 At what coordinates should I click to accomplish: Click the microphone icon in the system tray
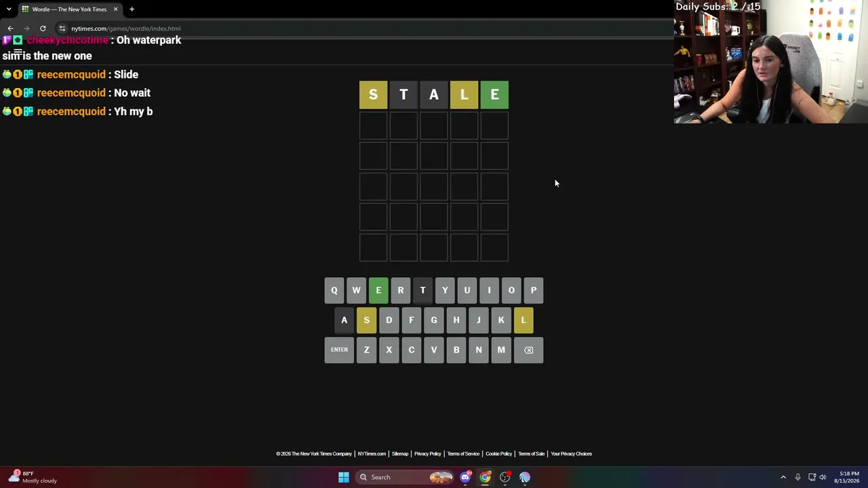point(797,477)
